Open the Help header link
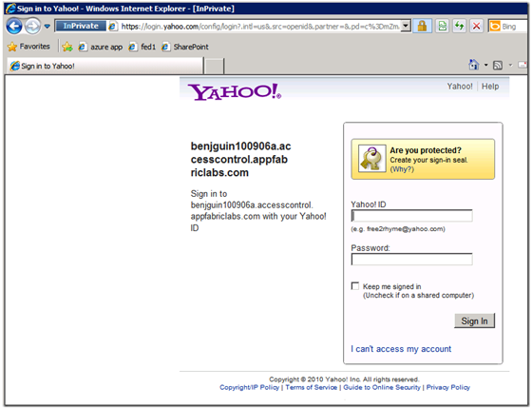Viewport: 532px width, 408px height. click(490, 87)
